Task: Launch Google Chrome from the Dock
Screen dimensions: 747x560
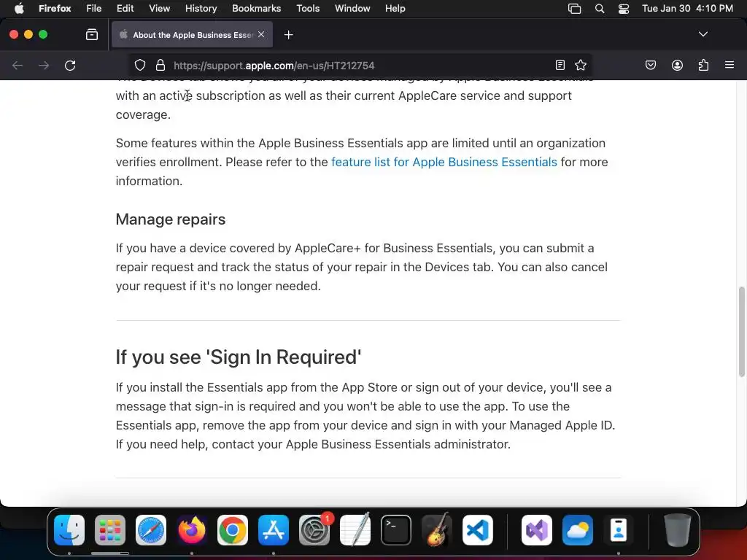Action: point(233,529)
